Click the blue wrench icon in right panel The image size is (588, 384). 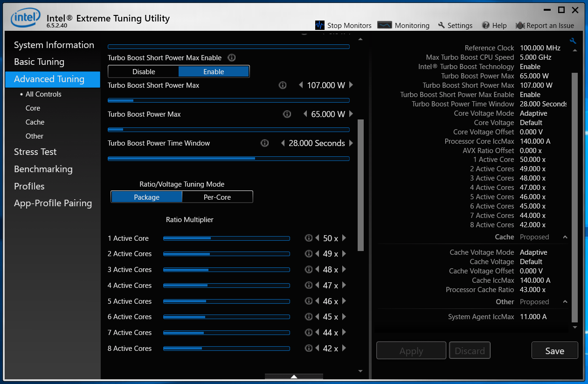573,41
